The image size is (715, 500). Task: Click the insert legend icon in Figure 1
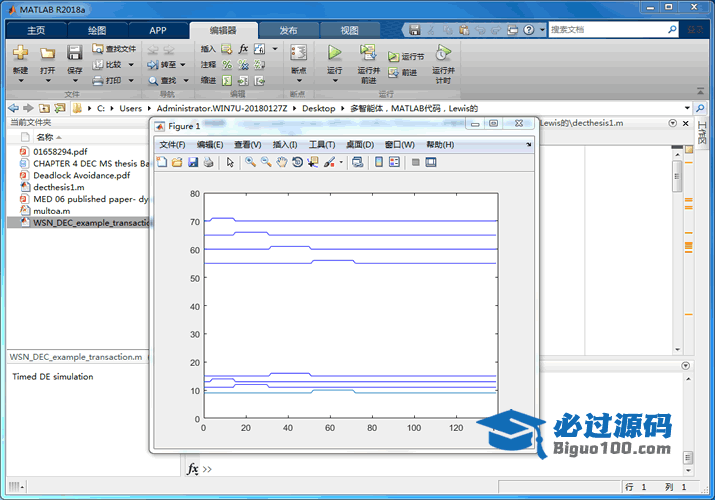click(x=394, y=162)
